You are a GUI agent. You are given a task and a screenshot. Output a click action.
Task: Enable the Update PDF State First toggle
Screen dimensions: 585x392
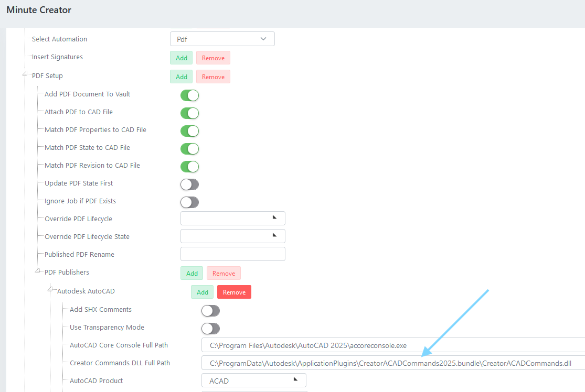(x=189, y=184)
